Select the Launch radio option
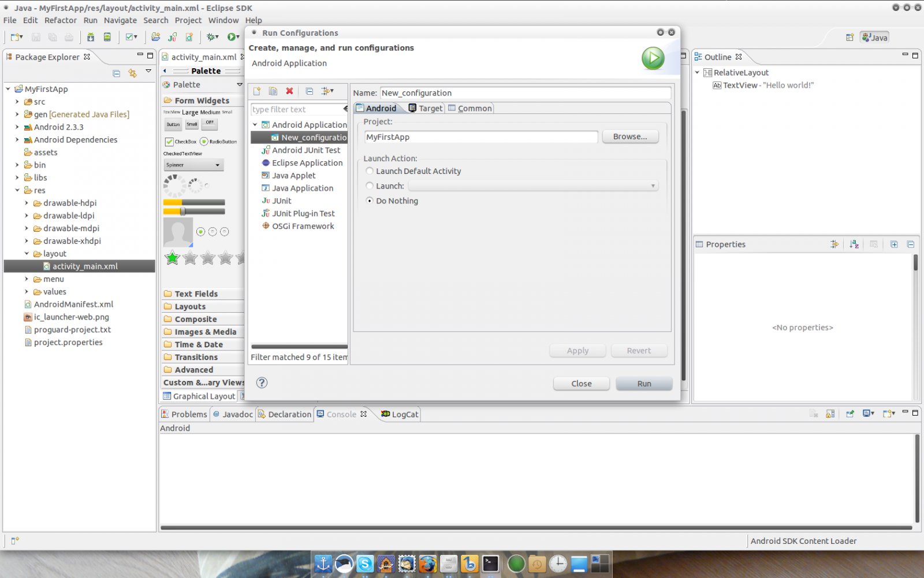Viewport: 924px width, 578px height. [370, 186]
